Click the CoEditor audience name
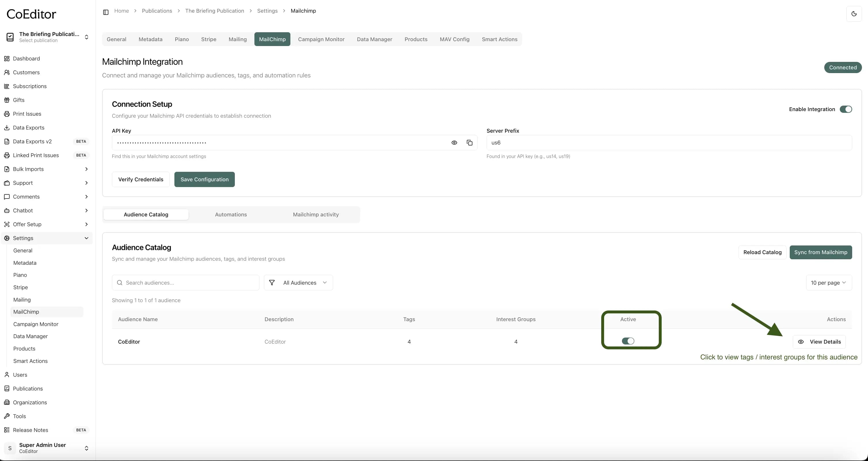The height and width of the screenshot is (461, 868). [129, 342]
